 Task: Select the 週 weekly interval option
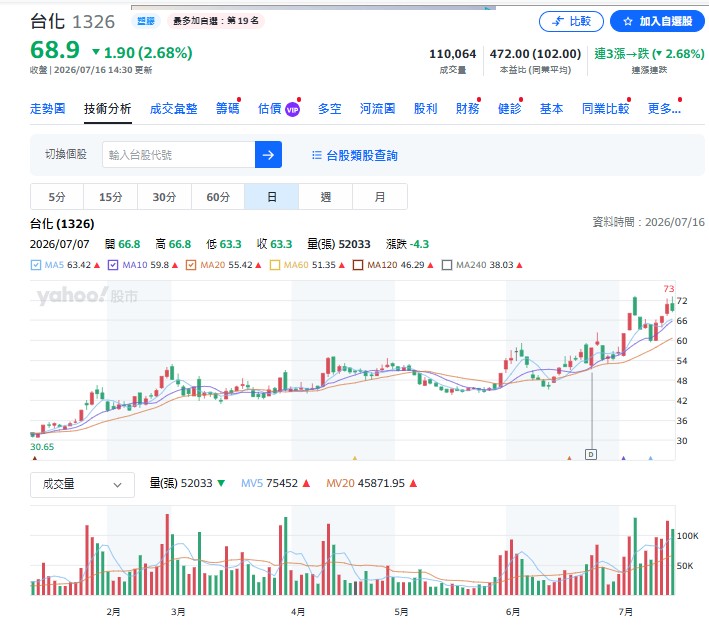(326, 197)
